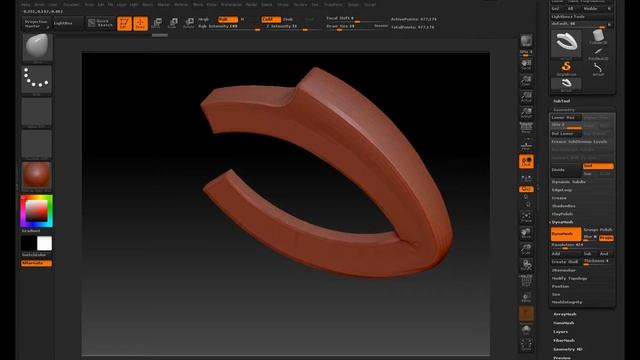Select the black secondary color swatch
The height and width of the screenshot is (360, 640).
tap(29, 244)
